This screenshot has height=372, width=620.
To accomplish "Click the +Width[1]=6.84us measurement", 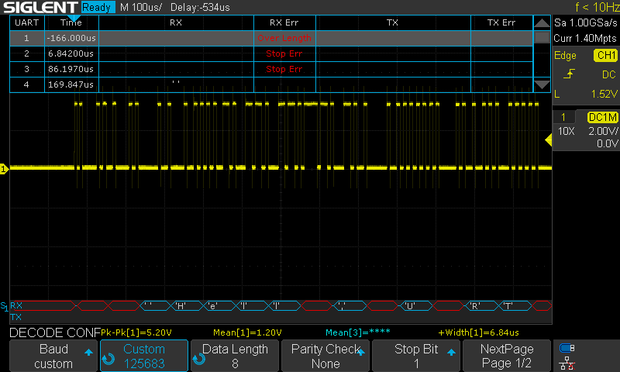I will (x=479, y=333).
